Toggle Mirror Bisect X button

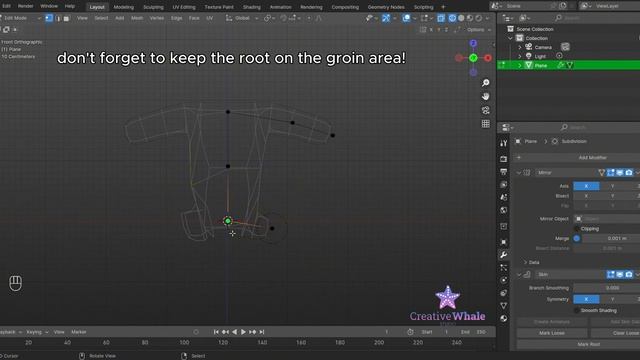pos(586,196)
